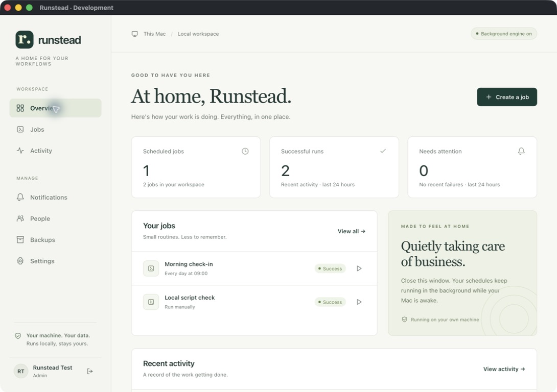Click the checkmark icon on Successful runs card

pos(383,151)
